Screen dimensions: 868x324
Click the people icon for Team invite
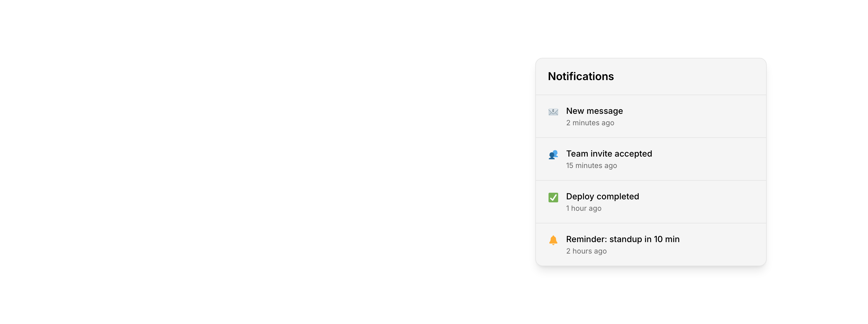pos(553,154)
